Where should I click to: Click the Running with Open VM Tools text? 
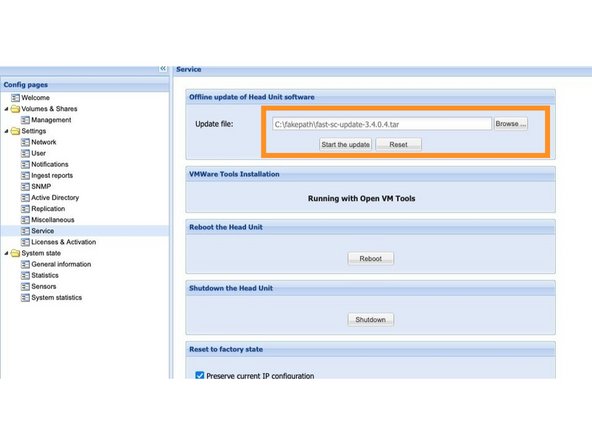(x=362, y=199)
